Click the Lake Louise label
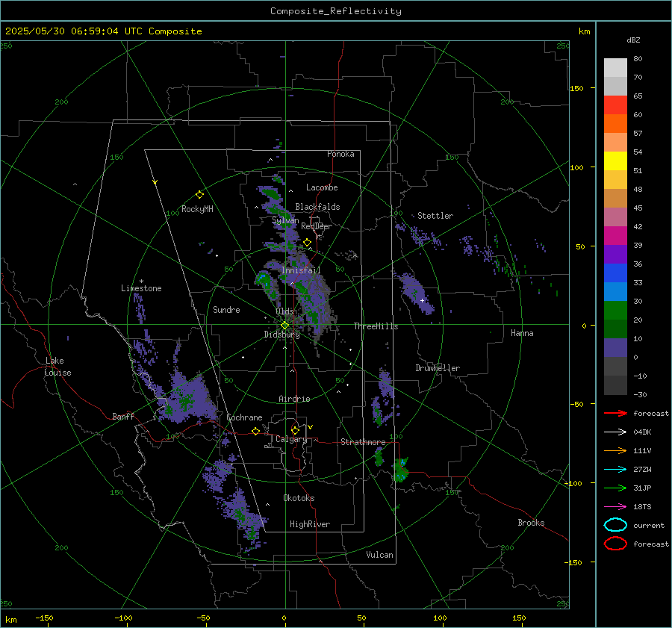This screenshot has height=628, width=672. [57, 367]
